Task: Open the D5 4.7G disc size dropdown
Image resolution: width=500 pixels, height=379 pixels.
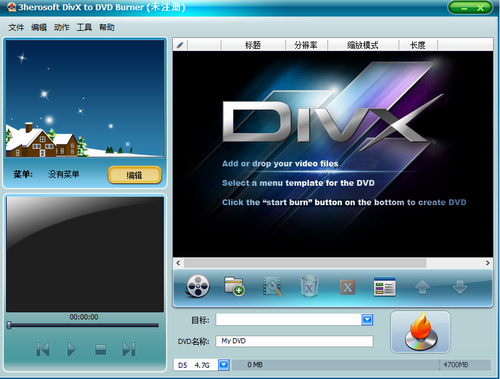Action: click(224, 365)
